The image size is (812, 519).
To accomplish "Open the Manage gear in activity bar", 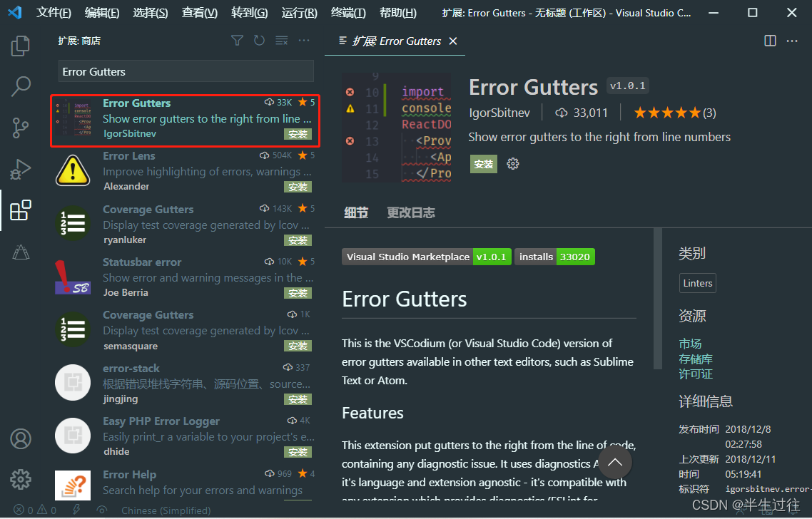I will coord(20,480).
